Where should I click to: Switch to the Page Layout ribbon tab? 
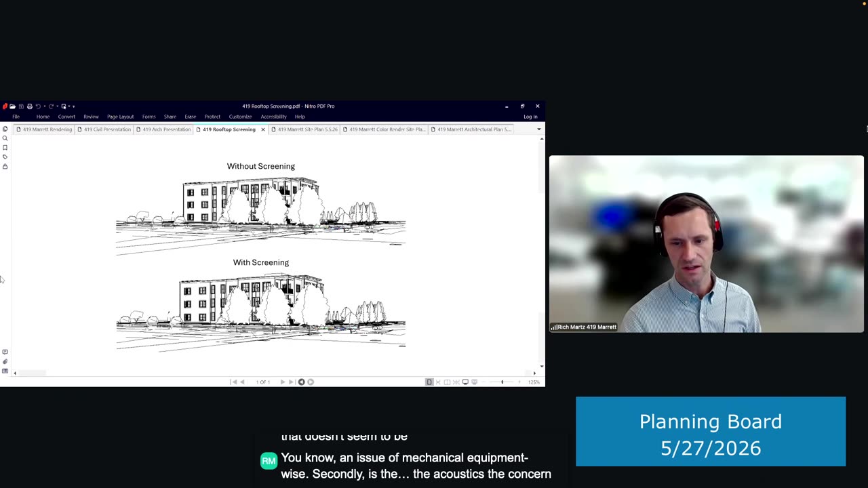[x=120, y=117]
